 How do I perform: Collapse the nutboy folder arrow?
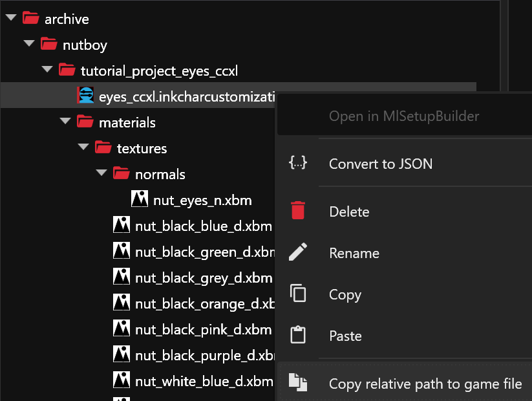point(29,44)
